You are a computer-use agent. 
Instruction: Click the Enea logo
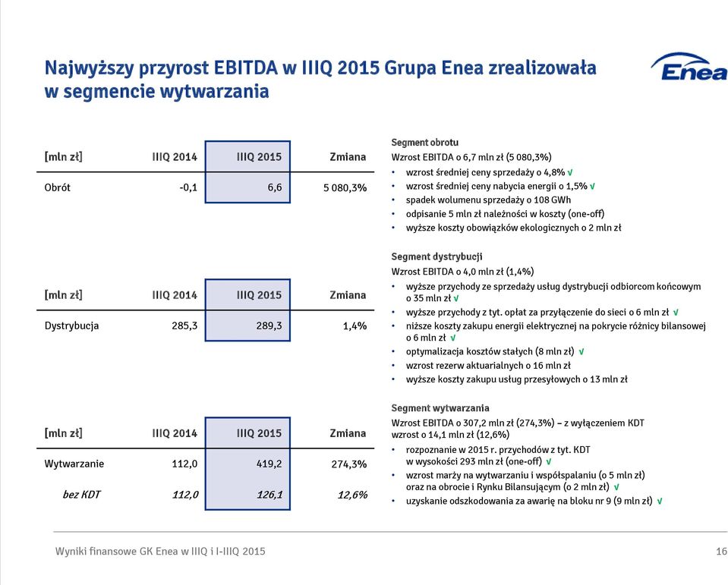click(x=689, y=68)
